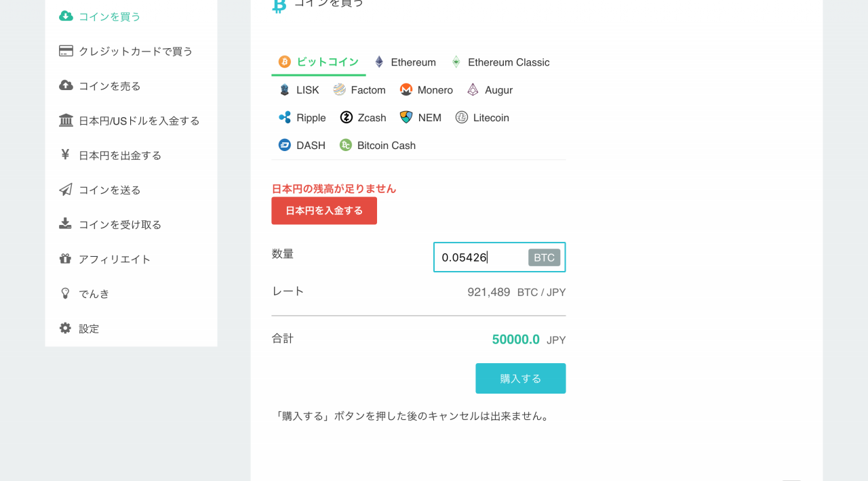
Task: Click the settings gear icon
Action: [66, 328]
